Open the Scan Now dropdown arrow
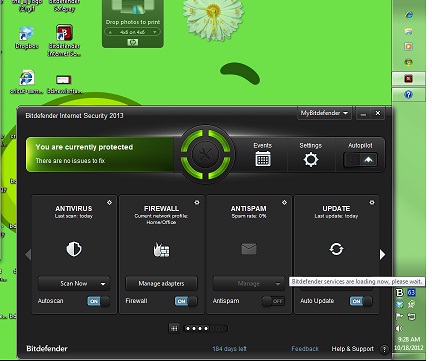This screenshot has height=361, width=432. coord(103,284)
